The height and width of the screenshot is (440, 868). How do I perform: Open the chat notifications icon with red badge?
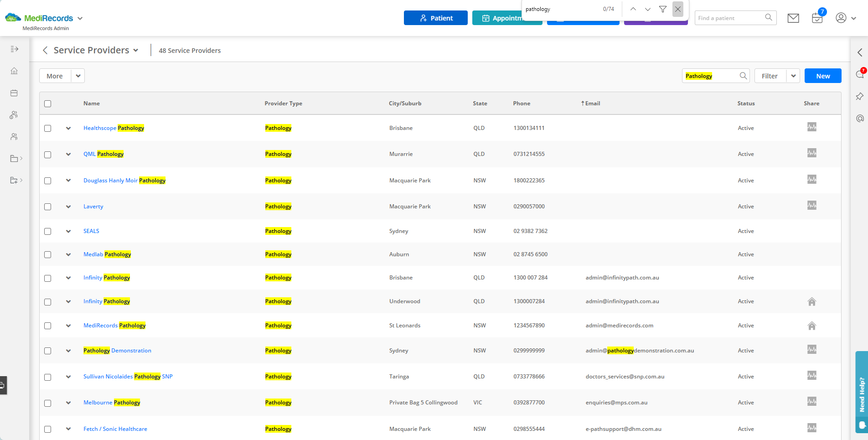(x=860, y=74)
